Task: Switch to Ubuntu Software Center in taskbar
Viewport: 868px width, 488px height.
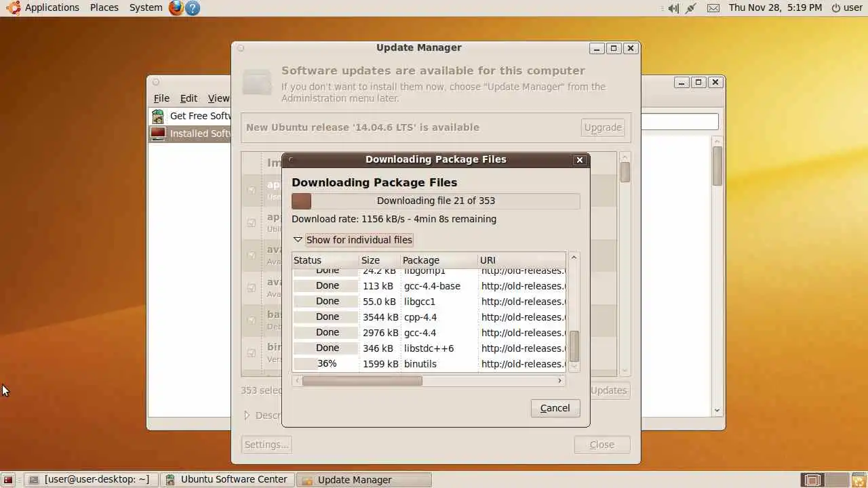Action: point(227,480)
